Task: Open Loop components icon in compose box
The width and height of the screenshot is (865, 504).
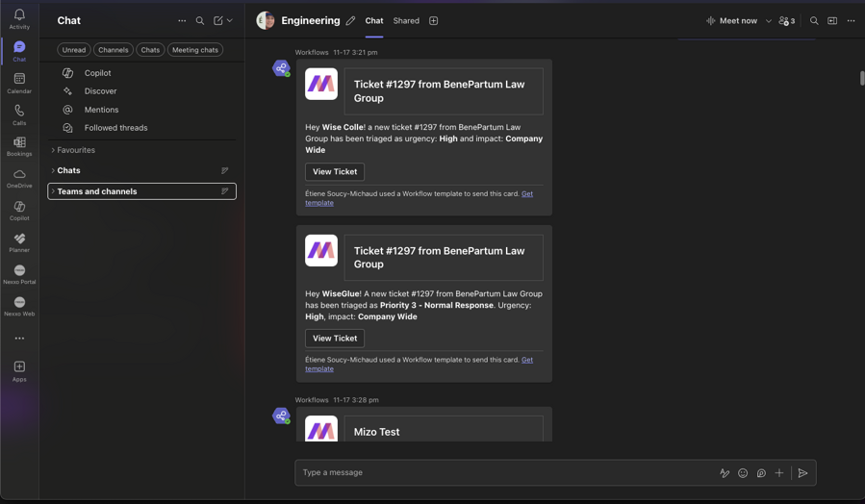Action: coord(761,472)
